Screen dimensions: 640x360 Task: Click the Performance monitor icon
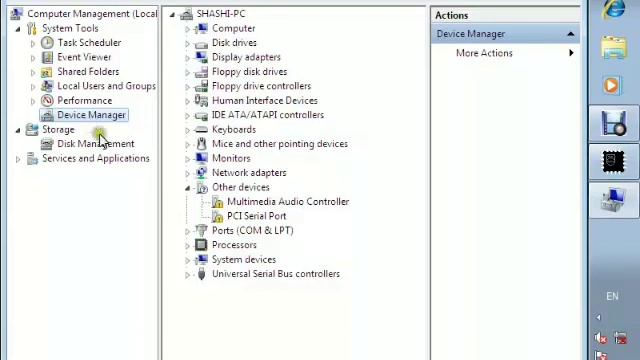(47, 100)
